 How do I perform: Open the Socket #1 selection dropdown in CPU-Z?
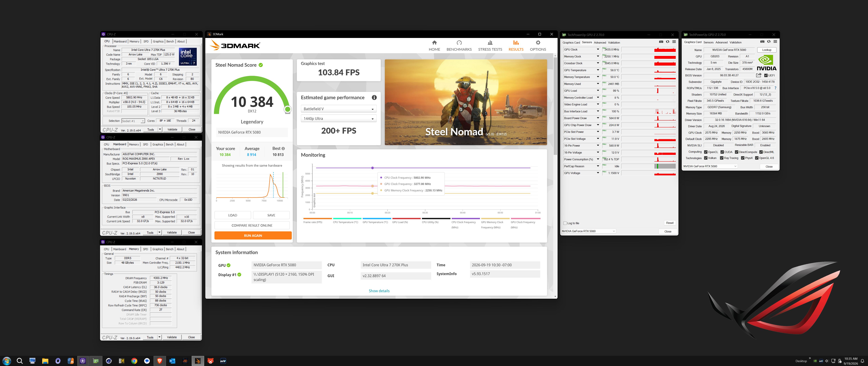pos(133,121)
